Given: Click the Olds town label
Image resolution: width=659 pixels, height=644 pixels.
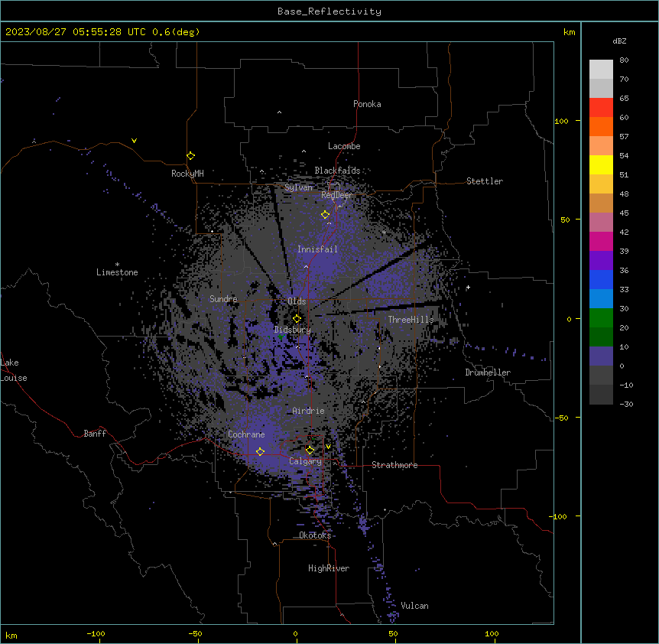Looking at the screenshot, I should (297, 301).
